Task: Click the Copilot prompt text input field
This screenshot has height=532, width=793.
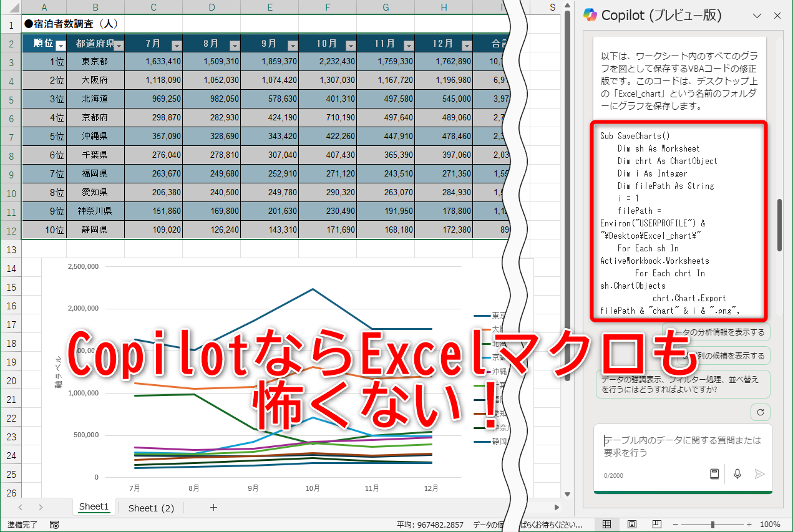Action: pos(683,446)
